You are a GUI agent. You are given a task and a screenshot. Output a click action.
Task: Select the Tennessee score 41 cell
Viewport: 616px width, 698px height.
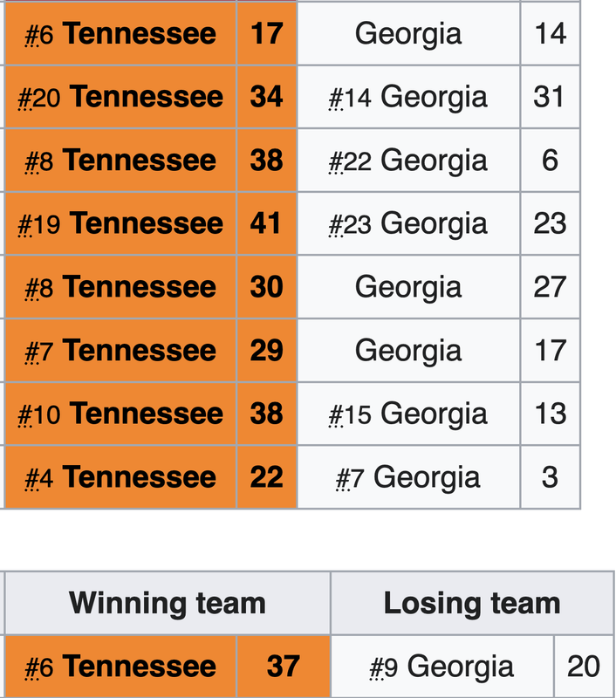click(267, 223)
